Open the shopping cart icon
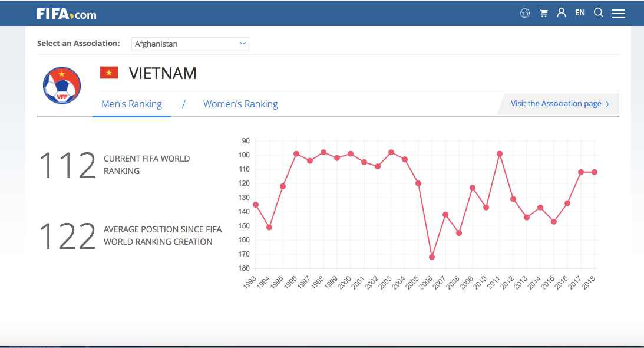The width and height of the screenshot is (644, 348). [x=543, y=13]
